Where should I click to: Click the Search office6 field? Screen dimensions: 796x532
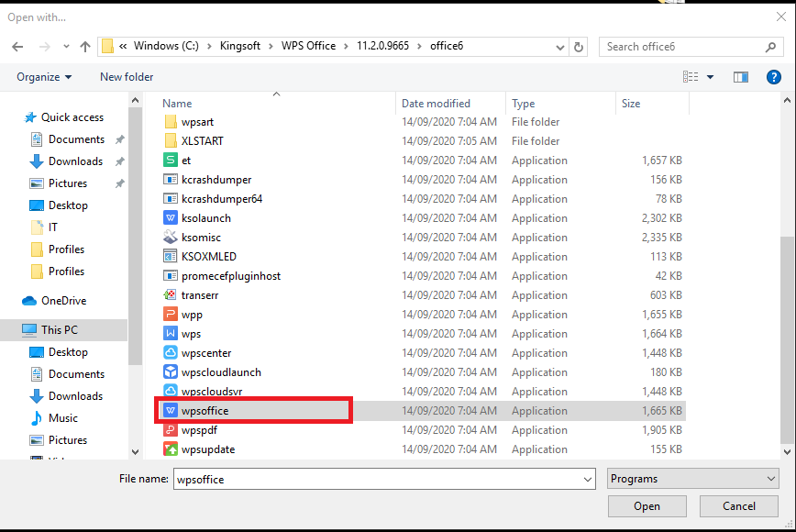[689, 47]
